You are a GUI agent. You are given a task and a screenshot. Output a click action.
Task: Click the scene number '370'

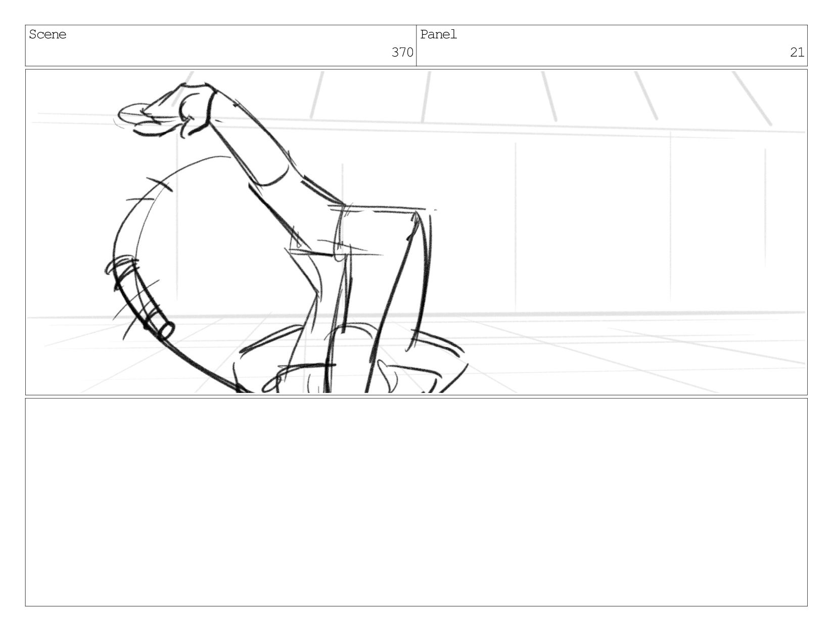[402, 52]
